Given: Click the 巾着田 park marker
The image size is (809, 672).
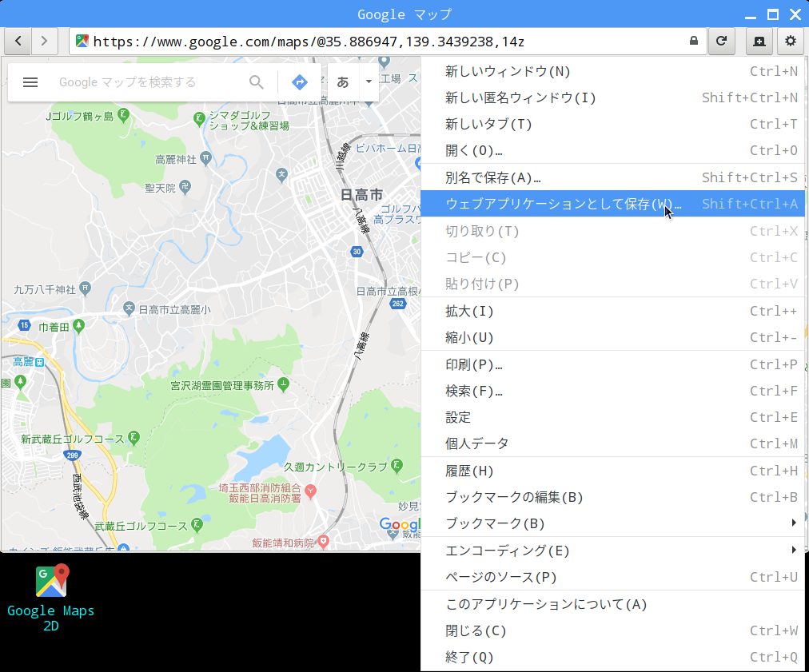Looking at the screenshot, I should tap(78, 326).
